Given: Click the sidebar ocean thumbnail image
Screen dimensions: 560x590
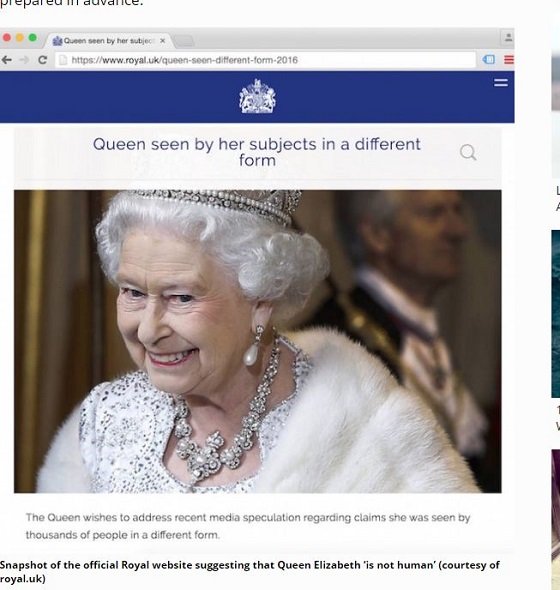Looking at the screenshot, I should click(x=555, y=313).
